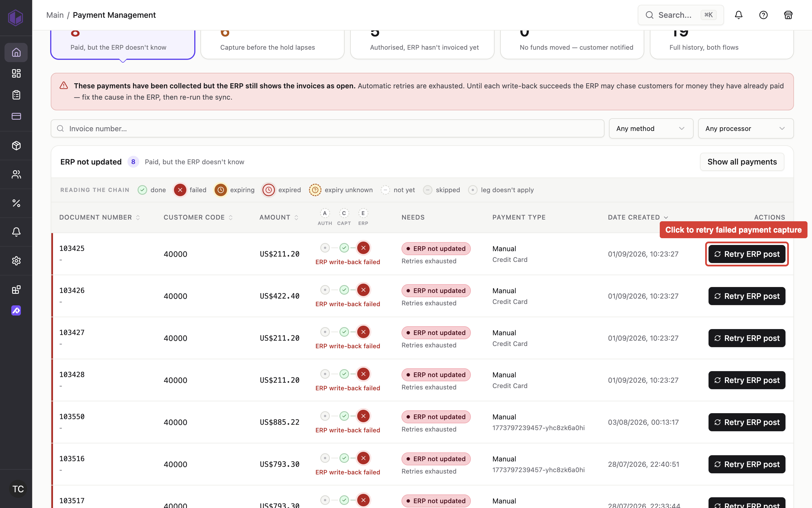
Task: Retry ERP post for document 103427
Action: pos(747,338)
